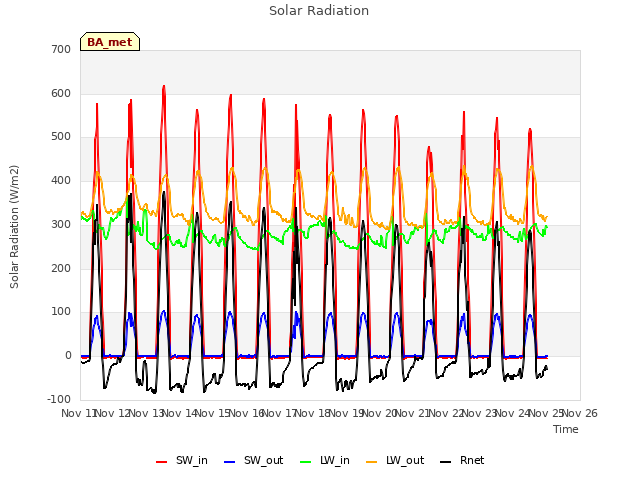Viewport: 640px width, 480px height.
Task: Toggle the LW_in legend entry
Action: click(x=325, y=460)
